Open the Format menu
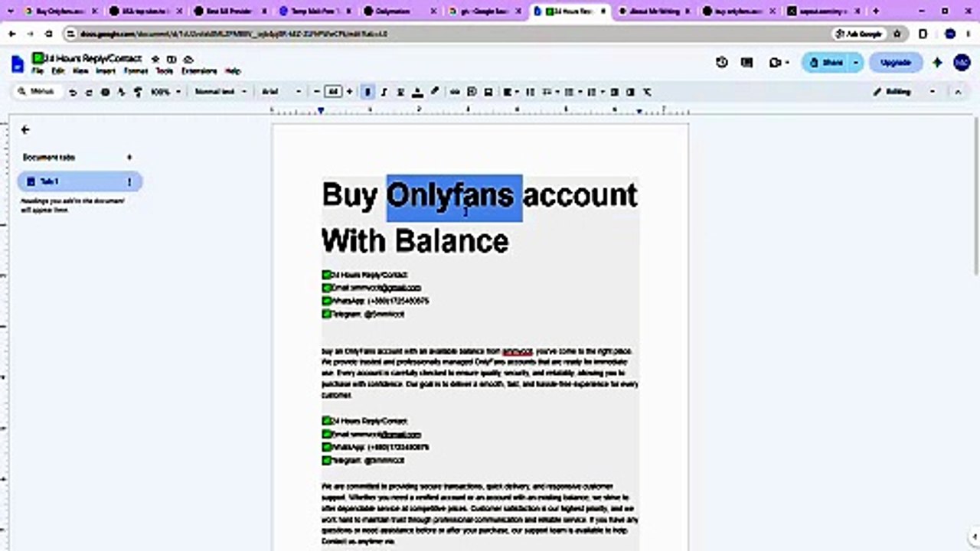Image resolution: width=980 pixels, height=551 pixels. click(136, 71)
